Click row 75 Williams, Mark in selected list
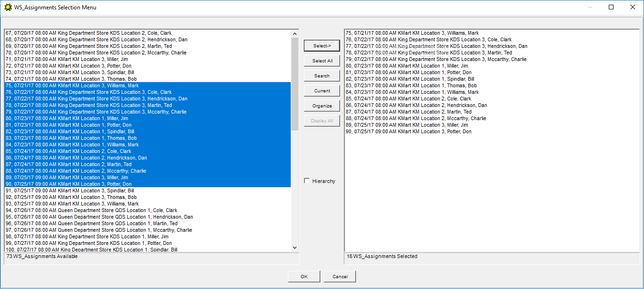Image resolution: width=644 pixels, height=289 pixels. (x=492, y=33)
